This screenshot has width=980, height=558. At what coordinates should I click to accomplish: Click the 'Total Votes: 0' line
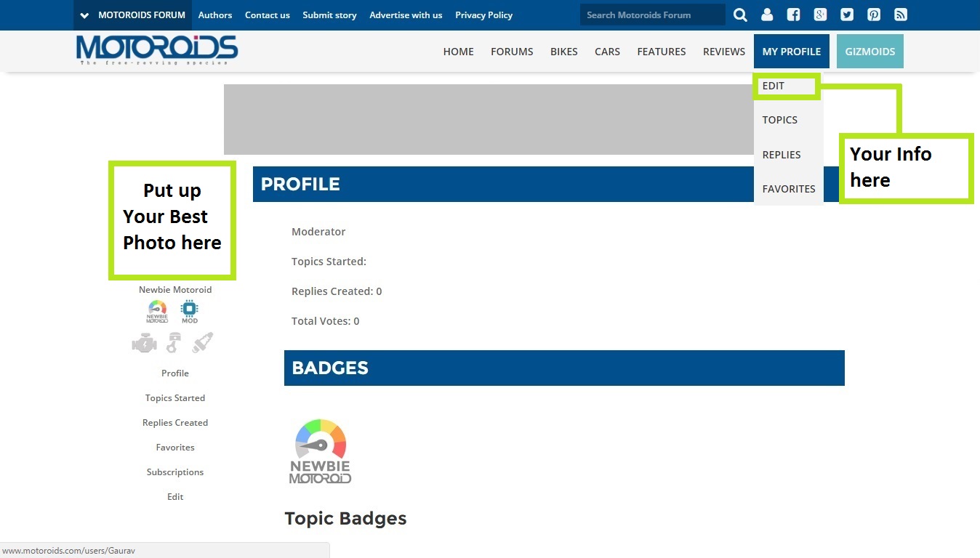pyautogui.click(x=325, y=321)
